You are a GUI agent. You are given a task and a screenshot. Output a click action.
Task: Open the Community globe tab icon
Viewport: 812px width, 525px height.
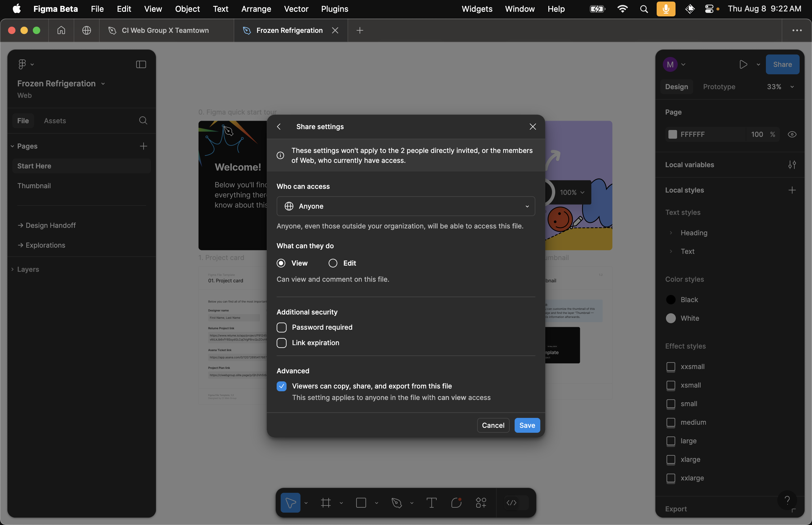87,30
